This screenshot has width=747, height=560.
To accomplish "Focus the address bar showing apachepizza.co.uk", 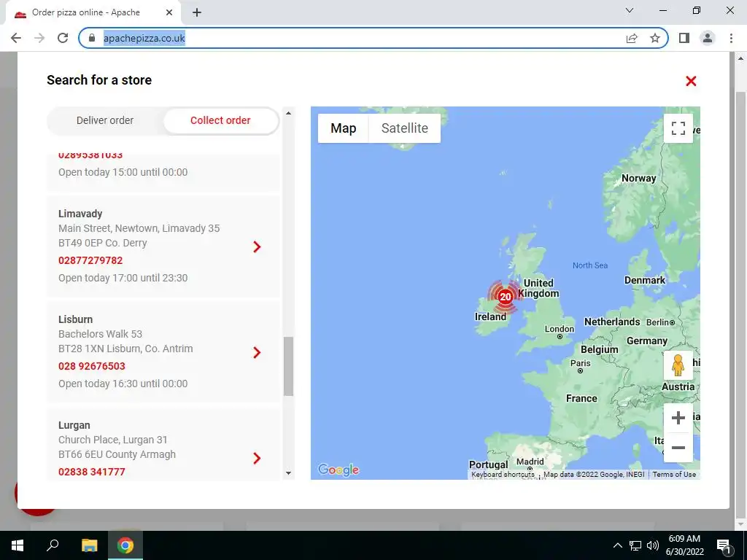I will 144,38.
